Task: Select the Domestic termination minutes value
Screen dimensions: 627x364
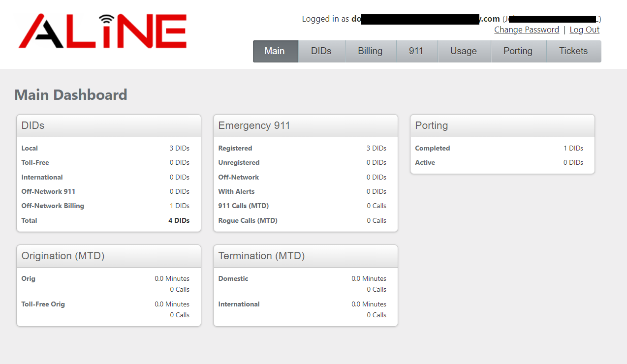Action: coord(369,278)
